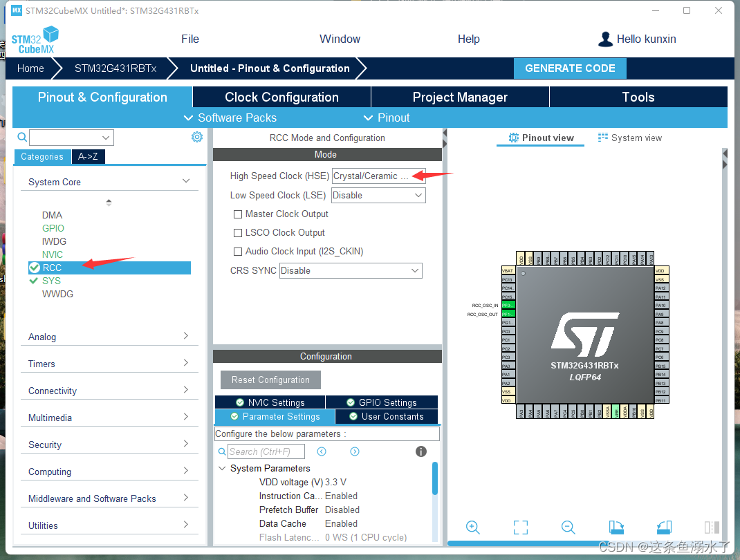Screen dimensions: 740x560
Task: Open the info icon in Parameter Settings
Action: 420,451
